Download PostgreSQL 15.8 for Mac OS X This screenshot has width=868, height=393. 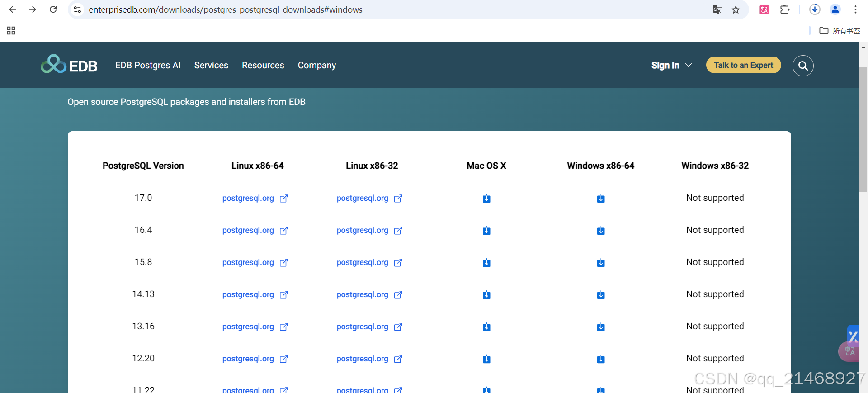click(486, 263)
